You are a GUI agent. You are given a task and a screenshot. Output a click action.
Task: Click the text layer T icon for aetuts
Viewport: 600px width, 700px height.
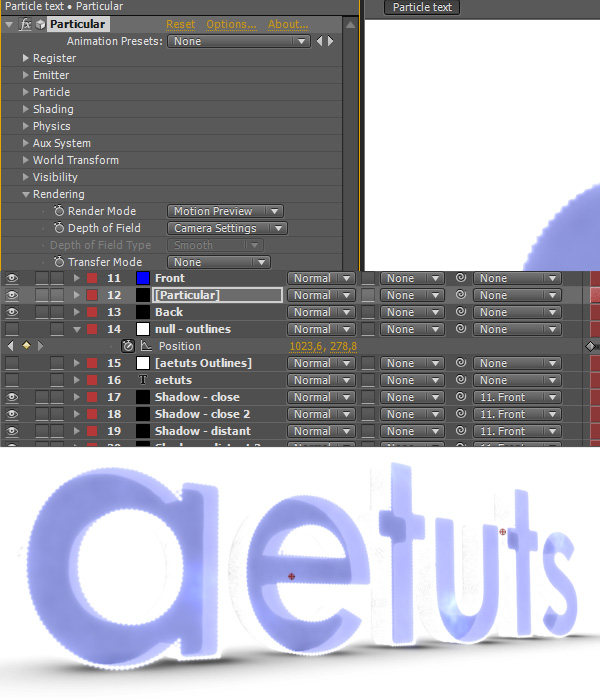(x=143, y=380)
